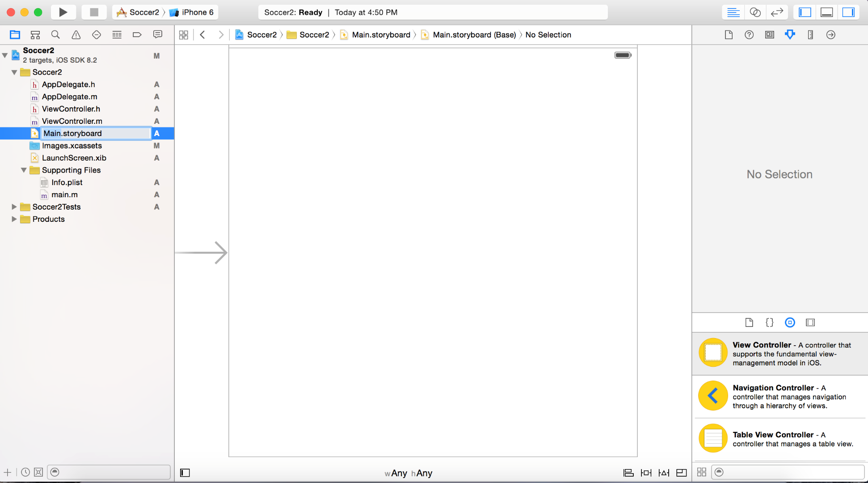Collapse the Supporting Files group
868x483 pixels.
[24, 170]
